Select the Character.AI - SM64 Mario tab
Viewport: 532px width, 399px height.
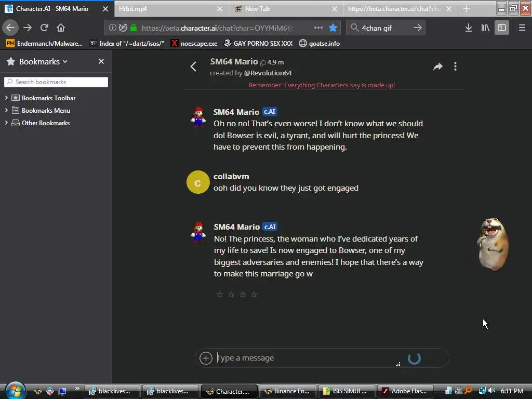coord(57,9)
